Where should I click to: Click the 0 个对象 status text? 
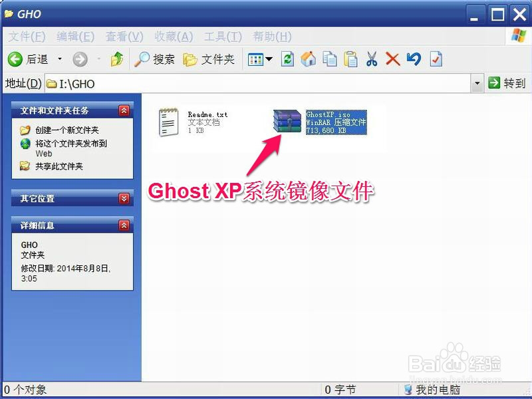click(x=25, y=390)
